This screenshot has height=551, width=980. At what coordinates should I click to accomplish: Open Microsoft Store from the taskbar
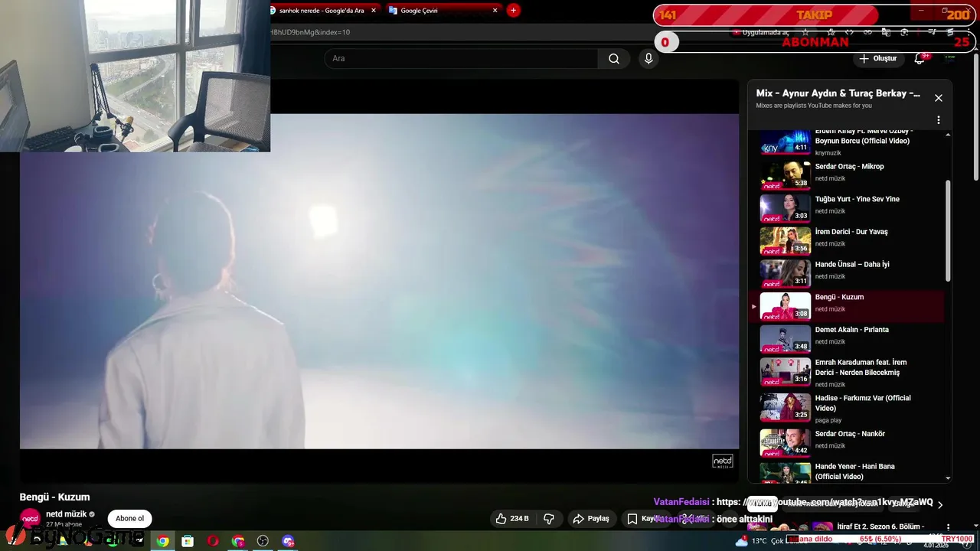188,541
